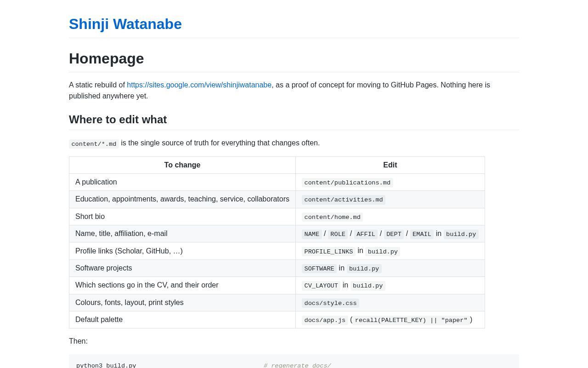Select the docs/app.js code token
This screenshot has height=368, width=588.
[x=325, y=320]
